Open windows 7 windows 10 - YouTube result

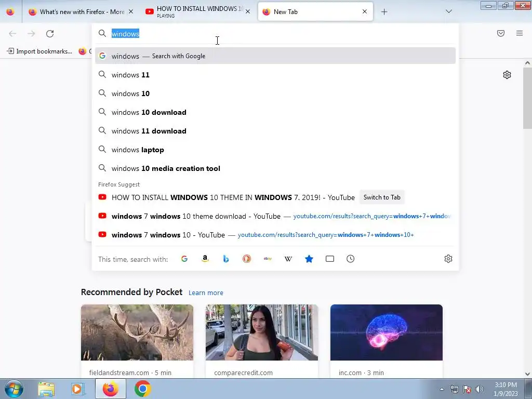[x=275, y=235]
